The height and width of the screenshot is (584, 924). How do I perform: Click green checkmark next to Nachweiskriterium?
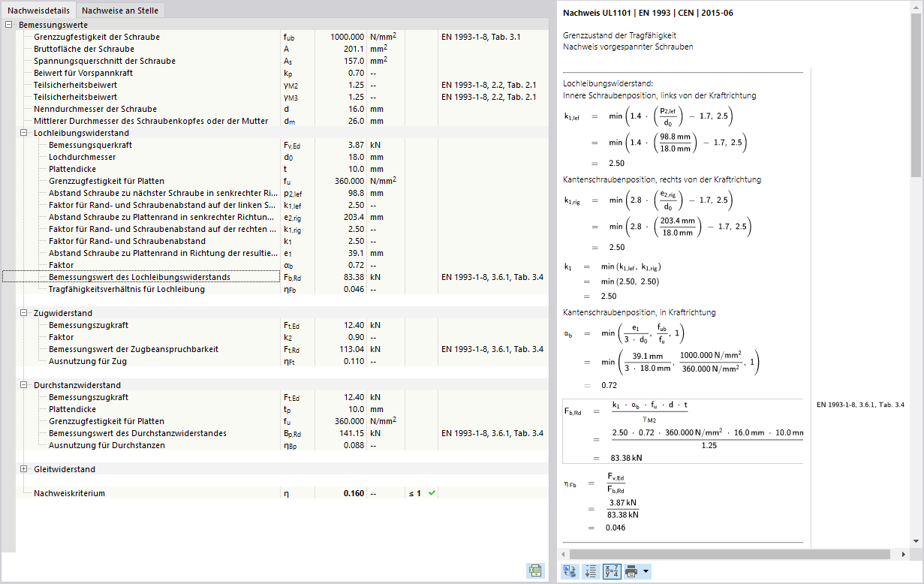pos(432,493)
